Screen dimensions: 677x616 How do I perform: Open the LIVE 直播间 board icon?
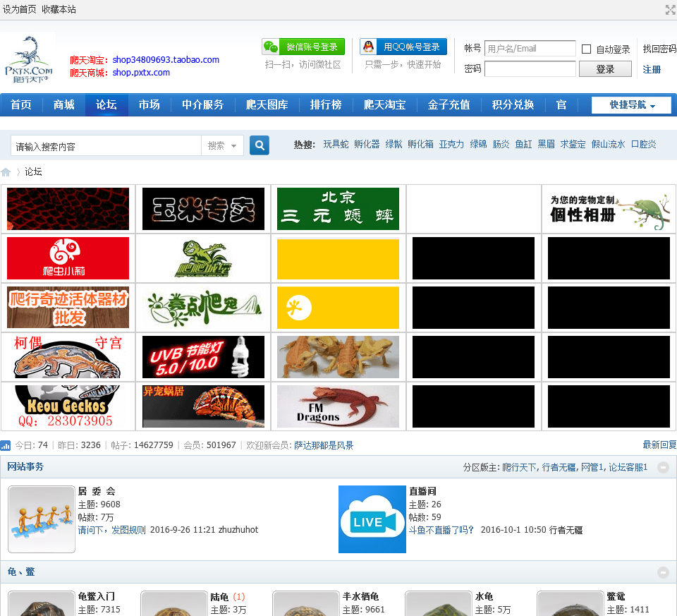[x=372, y=519]
